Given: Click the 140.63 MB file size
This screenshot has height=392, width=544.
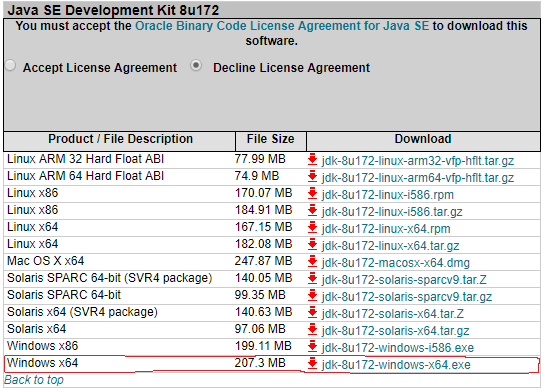Looking at the screenshot, I should point(263,312).
